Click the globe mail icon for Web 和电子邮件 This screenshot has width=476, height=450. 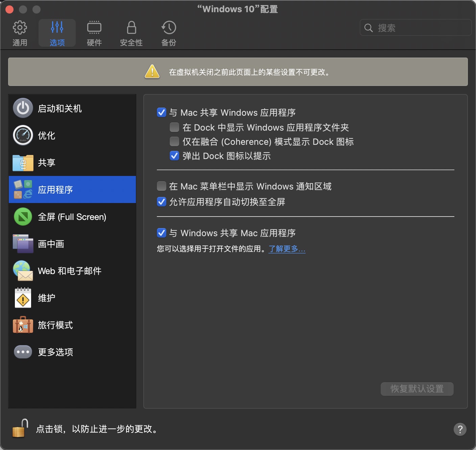[23, 271]
